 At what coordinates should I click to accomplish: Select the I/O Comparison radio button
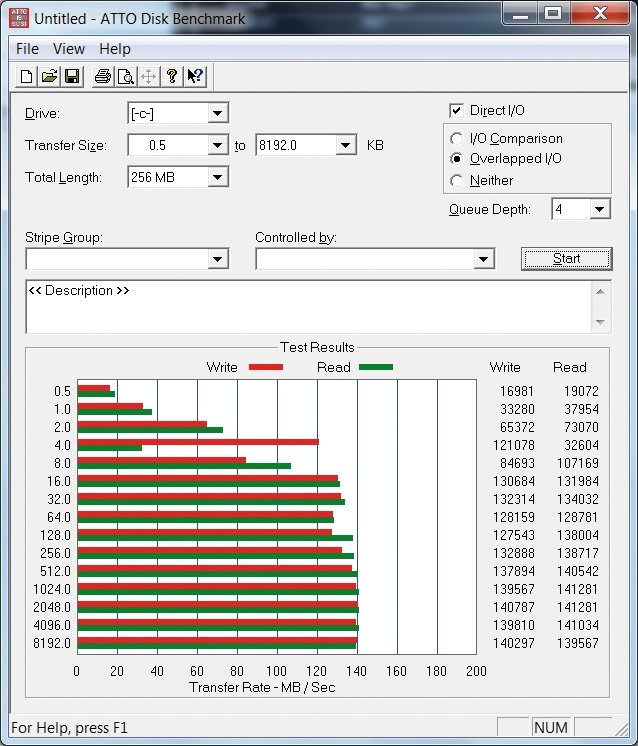456,138
